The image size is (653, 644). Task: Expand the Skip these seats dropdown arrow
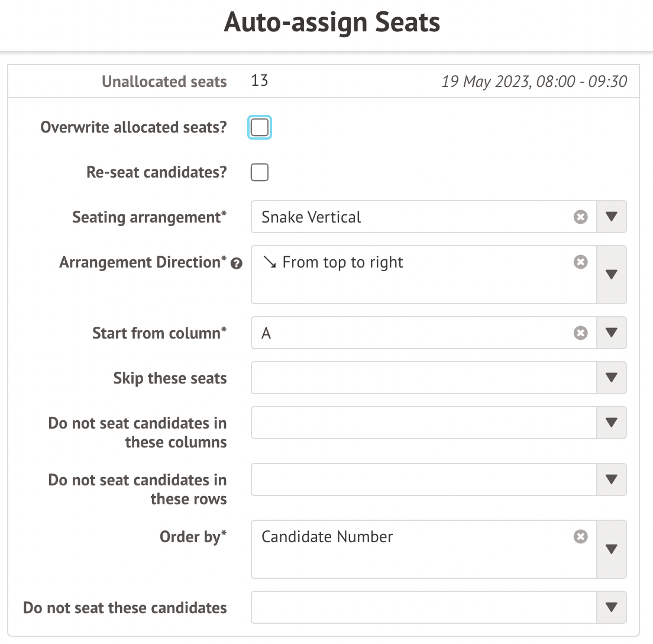click(612, 378)
